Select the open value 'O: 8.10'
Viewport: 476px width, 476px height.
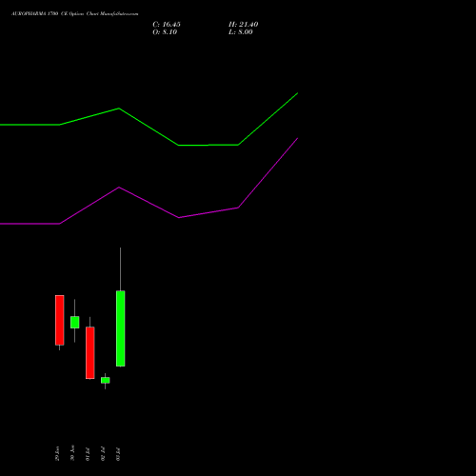click(165, 32)
